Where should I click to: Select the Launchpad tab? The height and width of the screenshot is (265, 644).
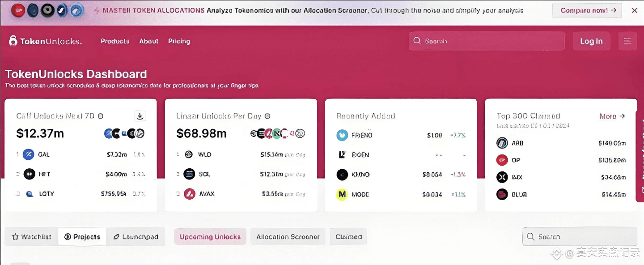click(x=136, y=237)
